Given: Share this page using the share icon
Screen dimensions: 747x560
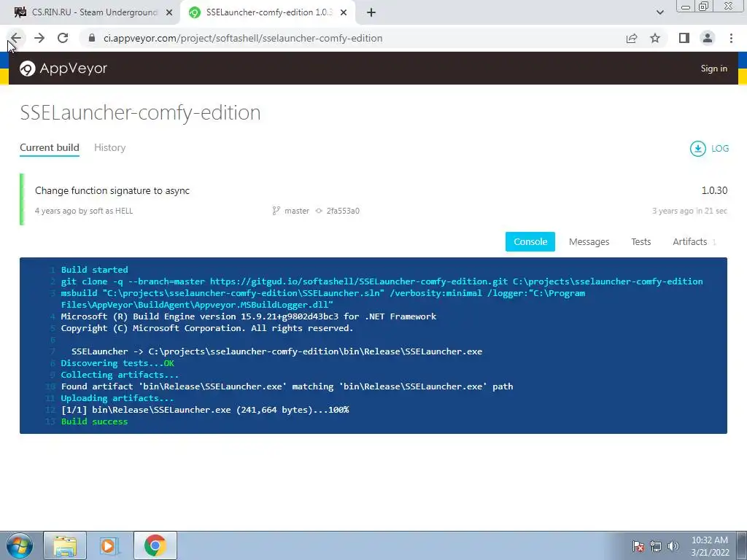Looking at the screenshot, I should [x=632, y=38].
